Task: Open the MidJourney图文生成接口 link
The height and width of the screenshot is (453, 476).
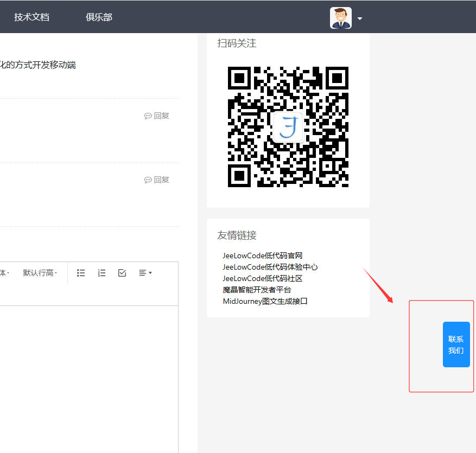Action: coord(265,301)
